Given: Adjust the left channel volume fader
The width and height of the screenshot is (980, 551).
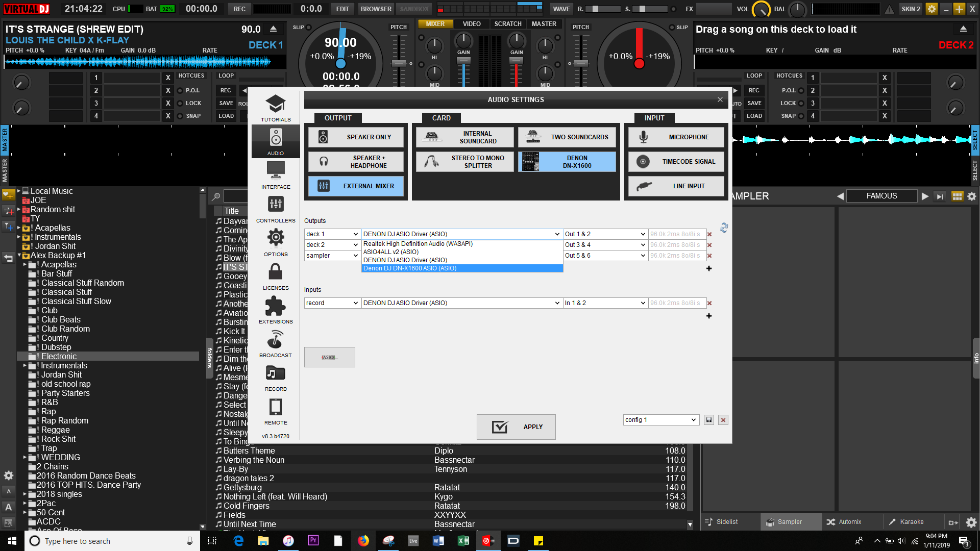Looking at the screenshot, I should point(463,60).
